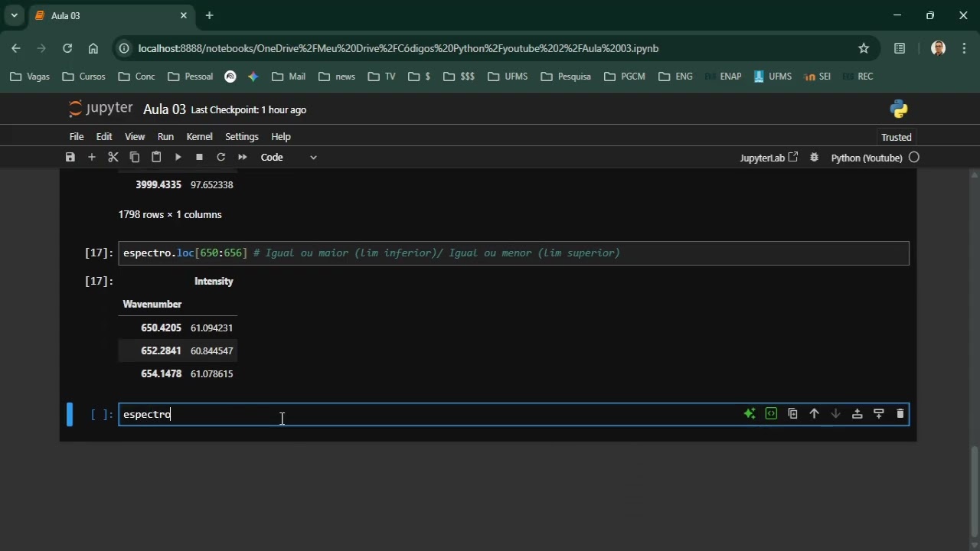Interrupt the kernel with the stop icon
The width and height of the screenshot is (980, 551).
tap(199, 157)
